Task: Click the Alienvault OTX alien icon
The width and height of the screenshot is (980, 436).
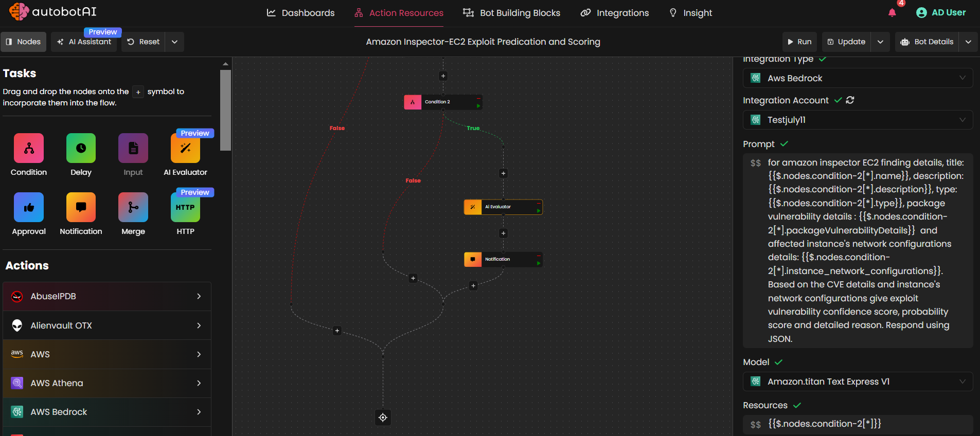Action: pos(17,325)
